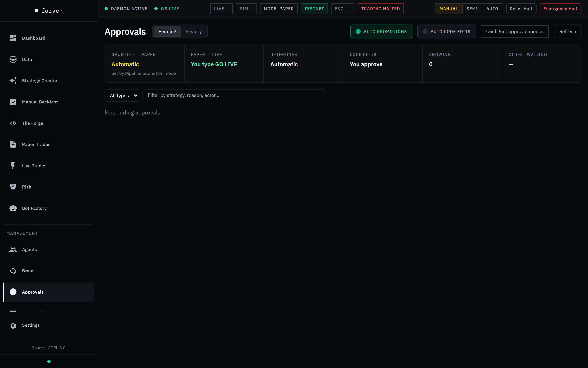Open the Source AGPL-3.0 link
This screenshot has height=368, width=588.
[49, 348]
